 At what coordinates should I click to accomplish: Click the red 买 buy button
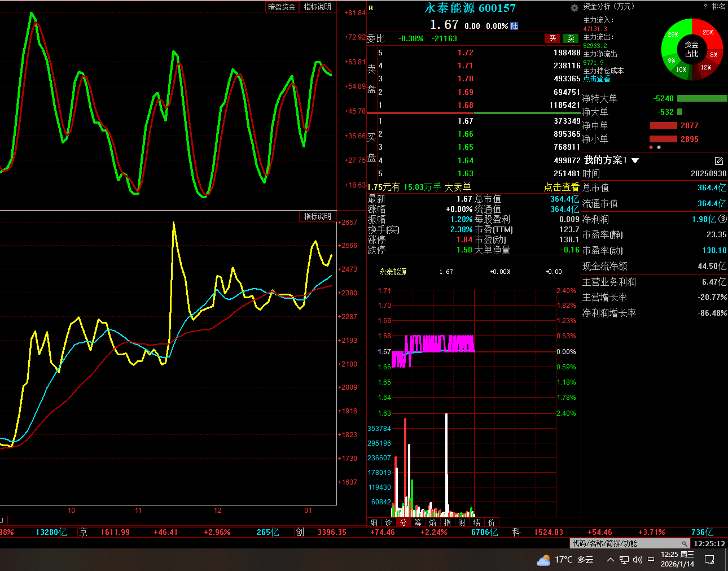pyautogui.click(x=552, y=38)
